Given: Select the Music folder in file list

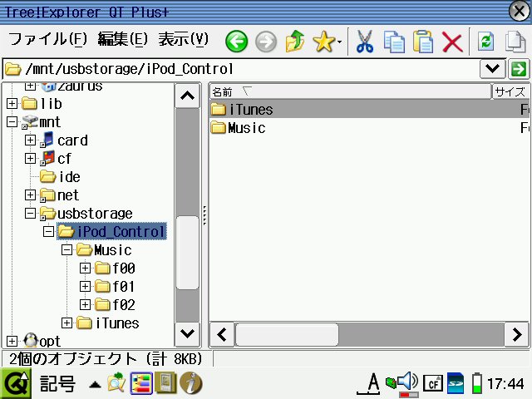Looking at the screenshot, I should [x=246, y=128].
